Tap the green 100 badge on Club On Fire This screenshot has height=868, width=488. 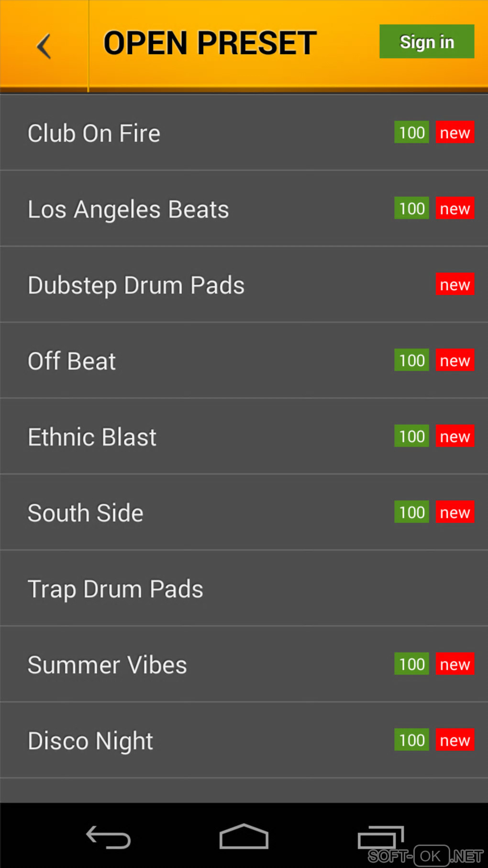point(411,132)
